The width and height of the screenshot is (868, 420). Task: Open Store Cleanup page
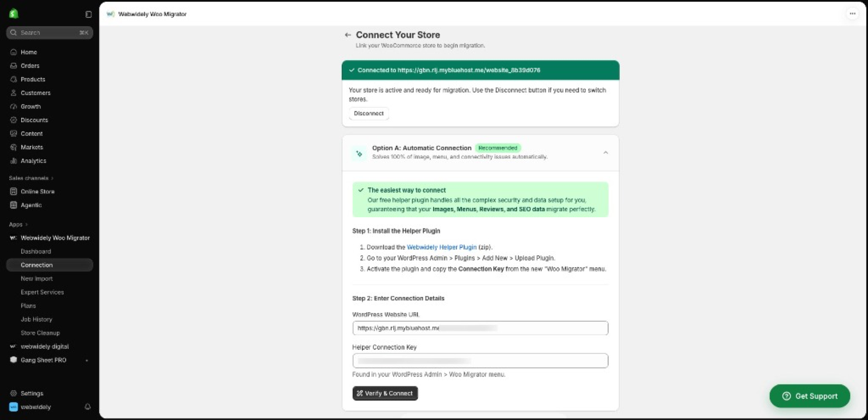[40, 333]
